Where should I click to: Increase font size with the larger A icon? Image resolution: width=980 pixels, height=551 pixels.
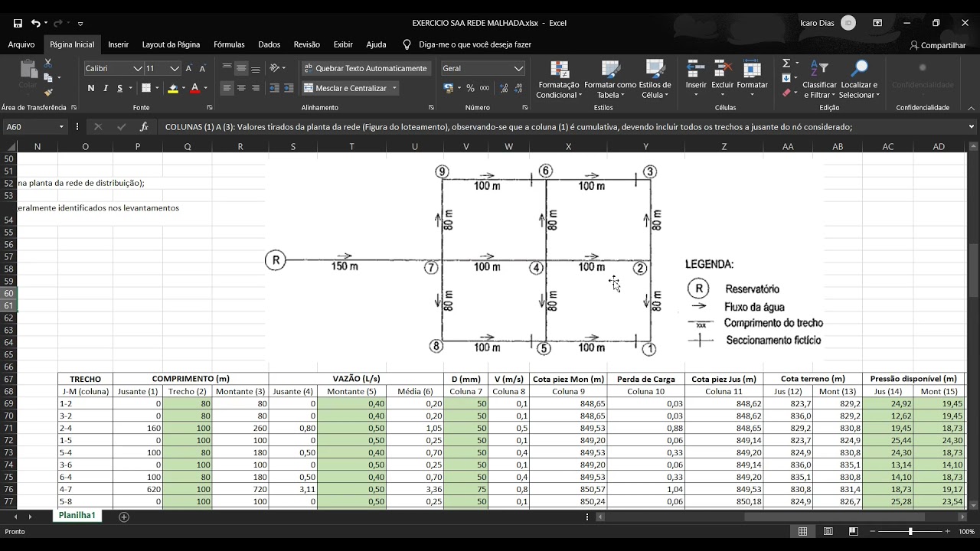point(189,68)
